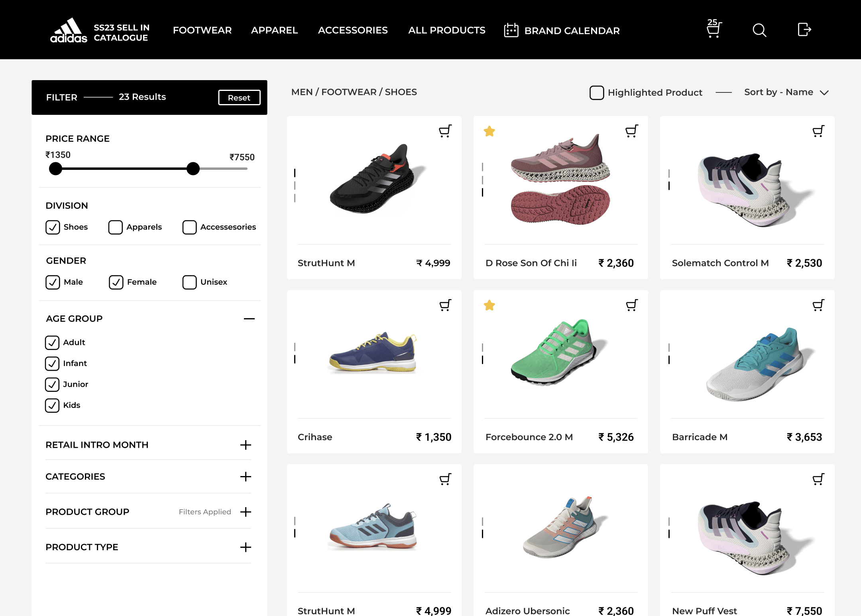Add Crihase shoe to cart
This screenshot has height=616, width=861.
coord(445,305)
